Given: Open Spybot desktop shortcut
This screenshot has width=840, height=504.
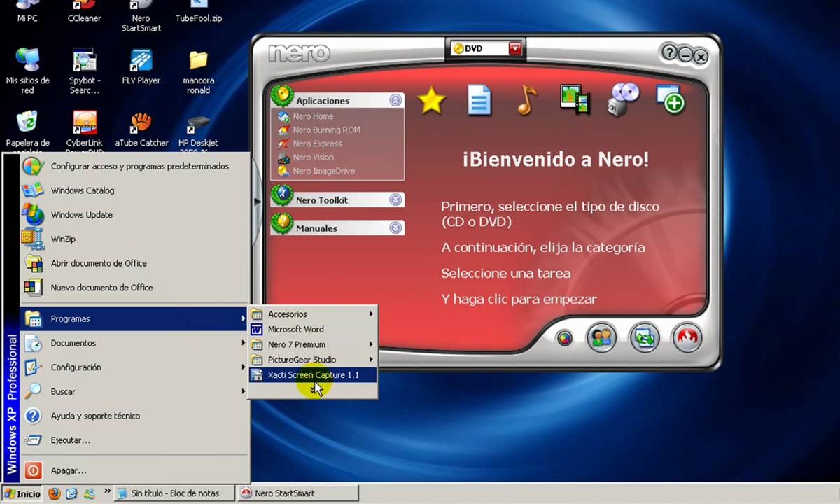Looking at the screenshot, I should pyautogui.click(x=84, y=71).
